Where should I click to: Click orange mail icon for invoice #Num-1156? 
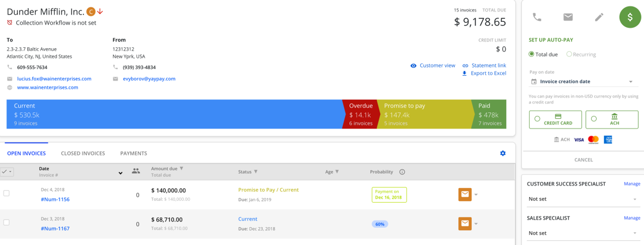[464, 194]
